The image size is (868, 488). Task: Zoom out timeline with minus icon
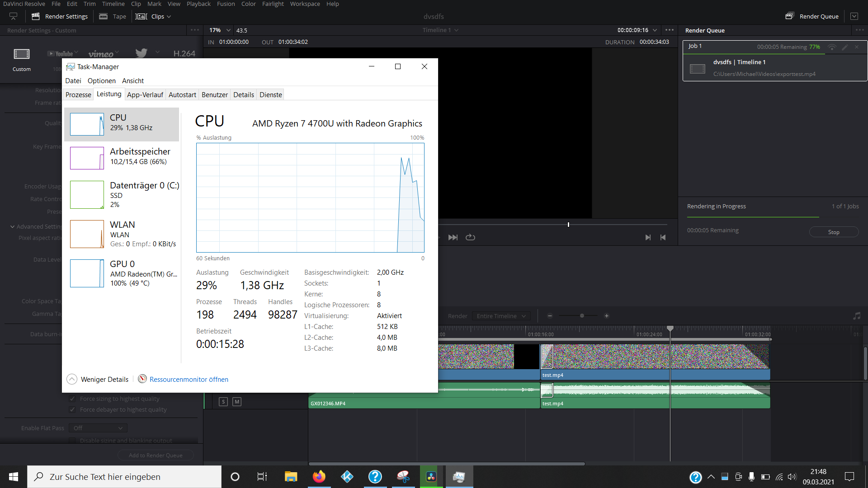(550, 316)
